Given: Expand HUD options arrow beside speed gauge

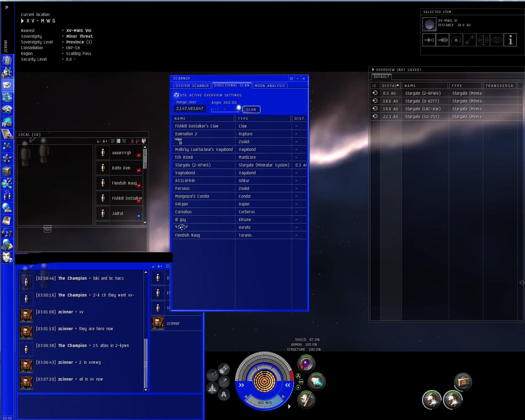Looking at the screenshot, I should 289,406.
